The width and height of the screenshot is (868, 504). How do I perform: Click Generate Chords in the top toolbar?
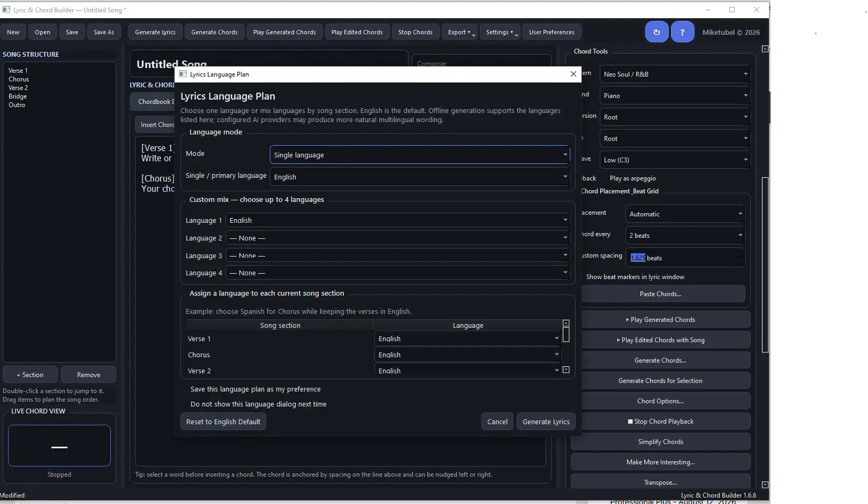[x=214, y=32]
